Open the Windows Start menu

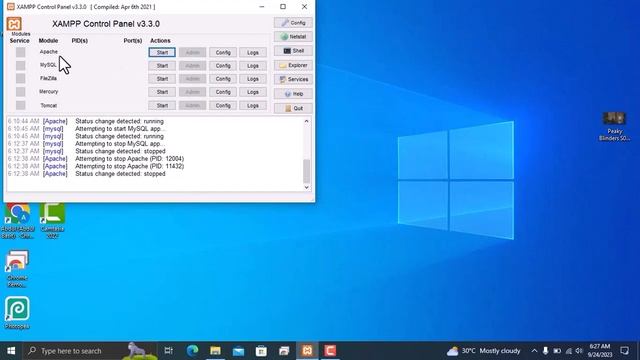[11, 351]
